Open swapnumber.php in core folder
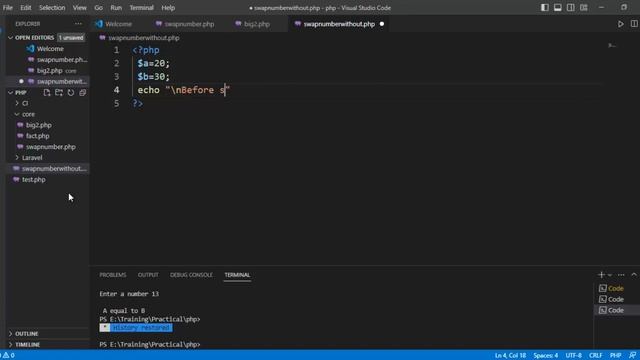This screenshot has height=360, width=640. 51,147
